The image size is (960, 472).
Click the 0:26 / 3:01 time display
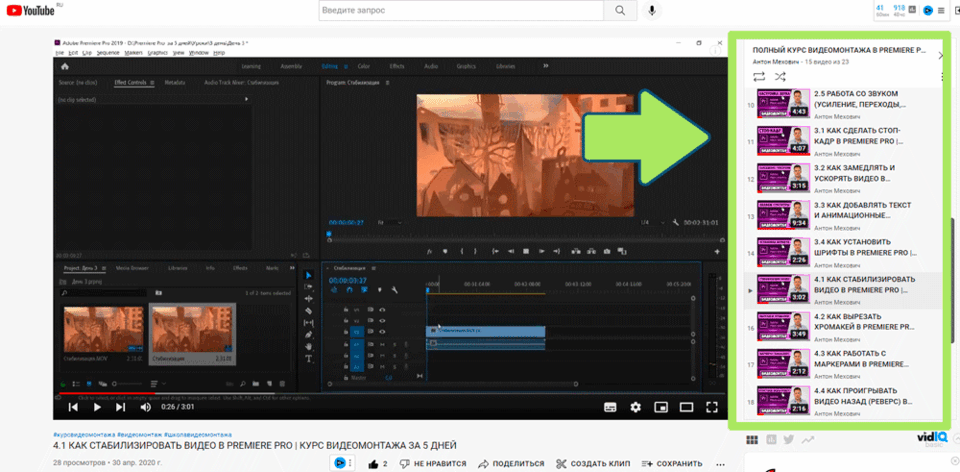click(x=177, y=407)
